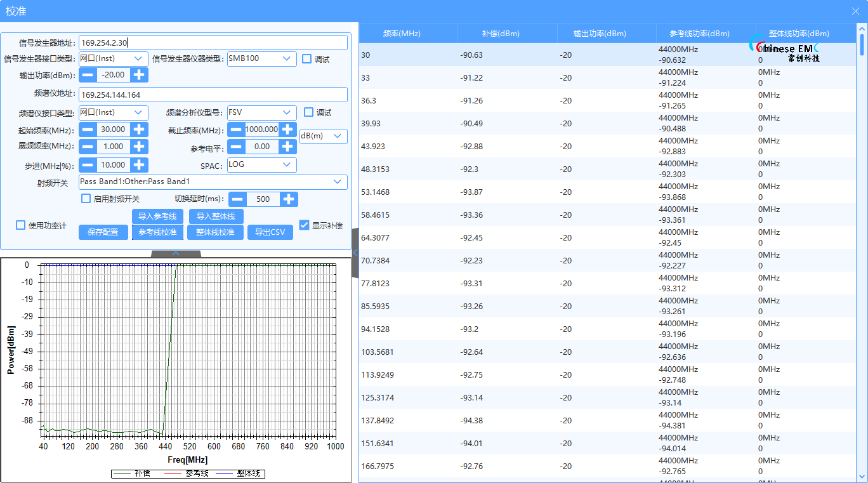Image resolution: width=868 pixels, height=483 pixels.
Task: Decrease switch delay with minus button
Action: tap(237, 199)
